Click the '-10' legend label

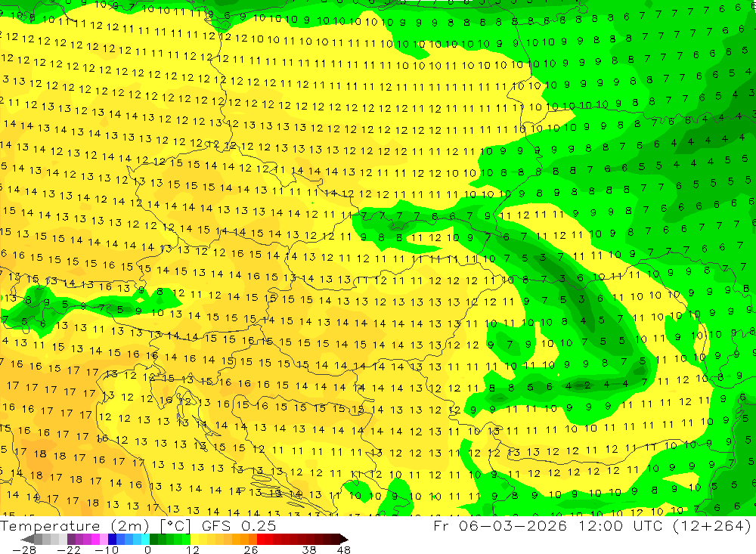pyautogui.click(x=107, y=550)
